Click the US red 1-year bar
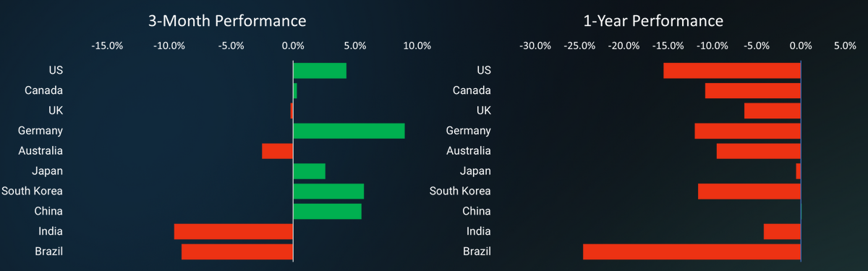This screenshot has height=271, width=868. tap(732, 71)
